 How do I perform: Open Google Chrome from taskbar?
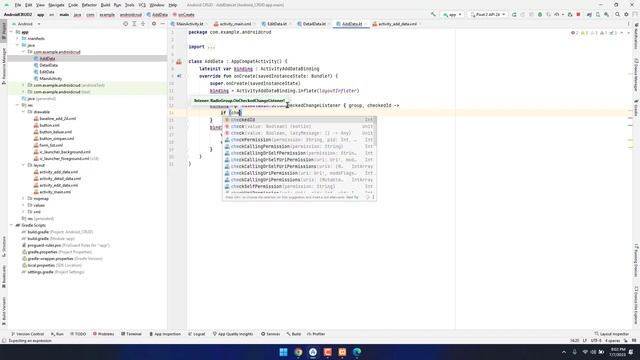tap(298, 352)
